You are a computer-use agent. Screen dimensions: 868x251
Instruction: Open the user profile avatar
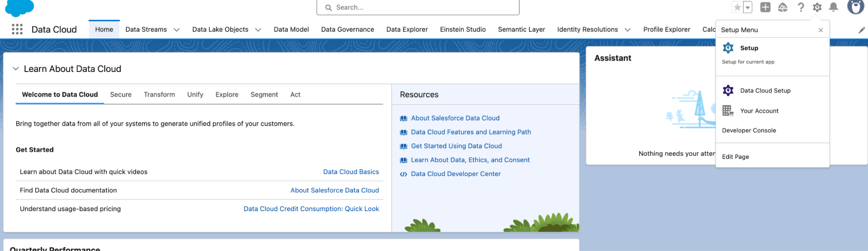(x=856, y=7)
